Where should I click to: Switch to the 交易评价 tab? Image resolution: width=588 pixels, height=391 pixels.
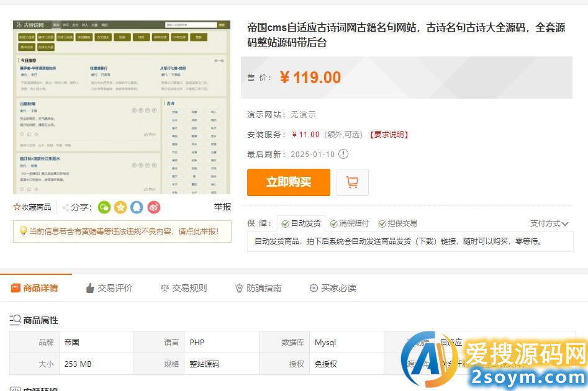click(x=109, y=288)
